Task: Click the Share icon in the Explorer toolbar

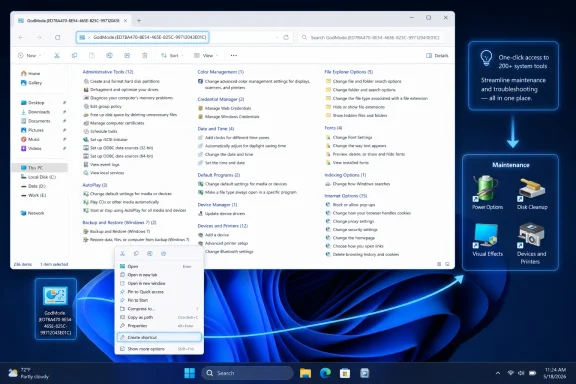Action: point(127,55)
